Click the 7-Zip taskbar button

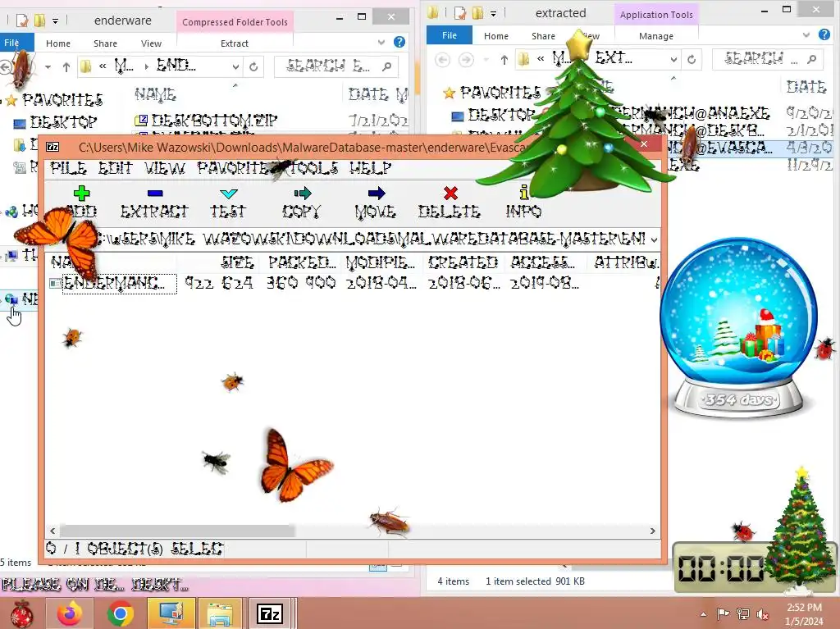[270, 613]
